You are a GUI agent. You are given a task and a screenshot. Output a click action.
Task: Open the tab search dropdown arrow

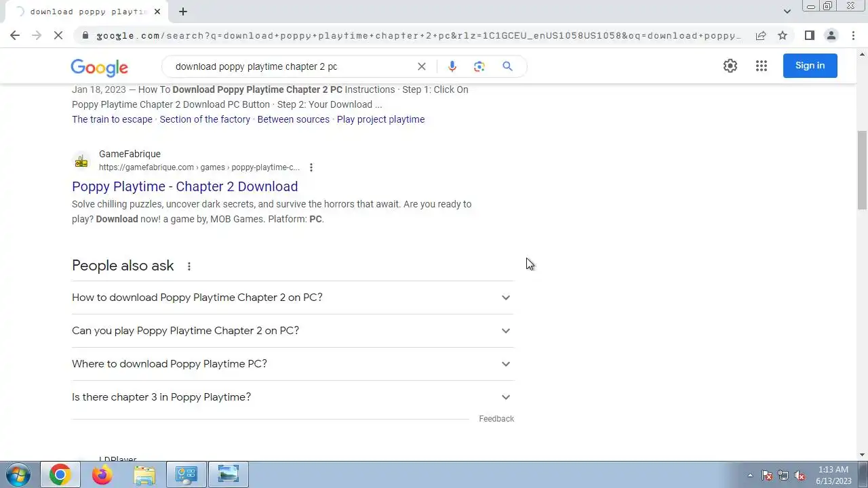(x=787, y=12)
